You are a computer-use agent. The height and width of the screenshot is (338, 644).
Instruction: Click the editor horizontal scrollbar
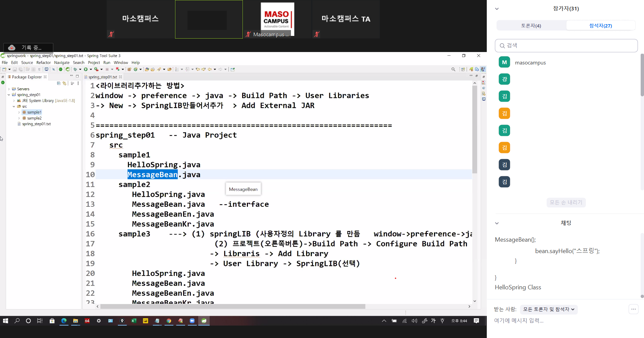[x=232, y=306]
